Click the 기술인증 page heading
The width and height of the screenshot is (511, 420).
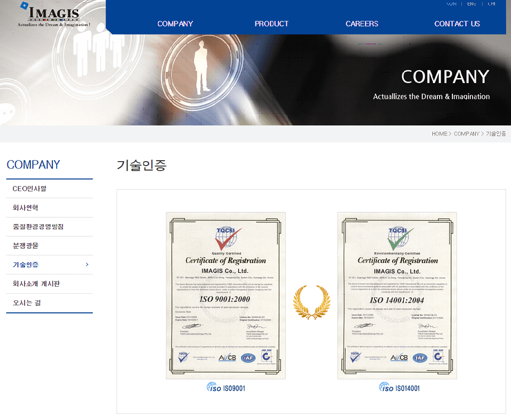(x=142, y=165)
